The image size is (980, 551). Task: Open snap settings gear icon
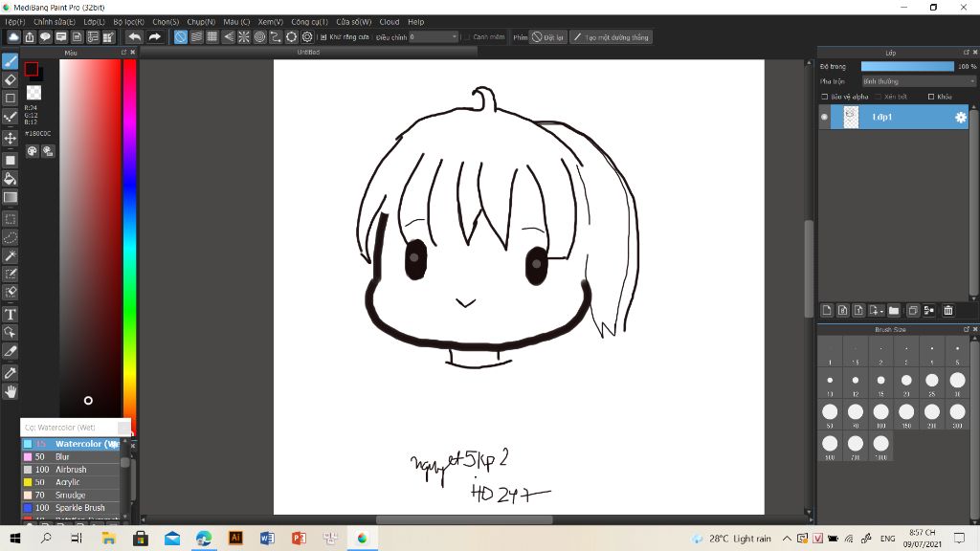pos(307,37)
